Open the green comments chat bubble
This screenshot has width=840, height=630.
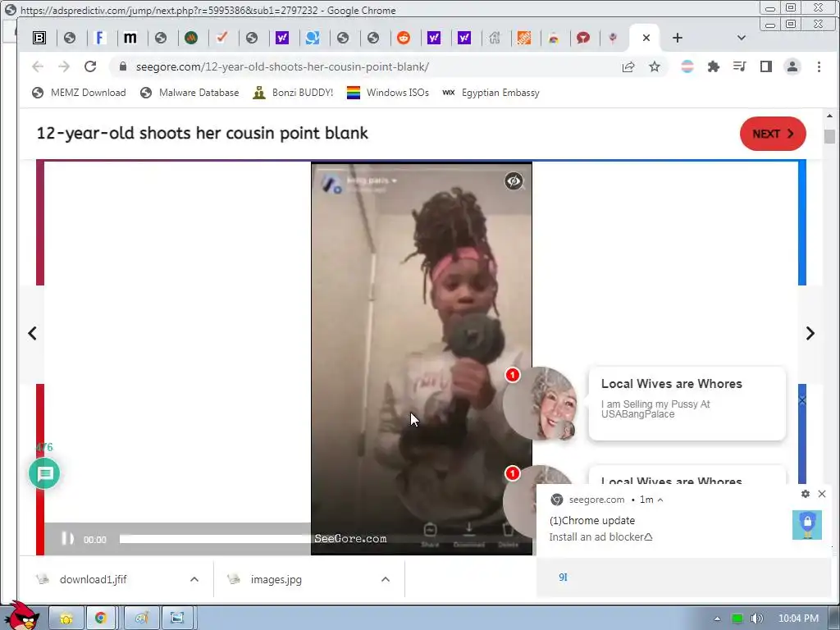point(44,473)
